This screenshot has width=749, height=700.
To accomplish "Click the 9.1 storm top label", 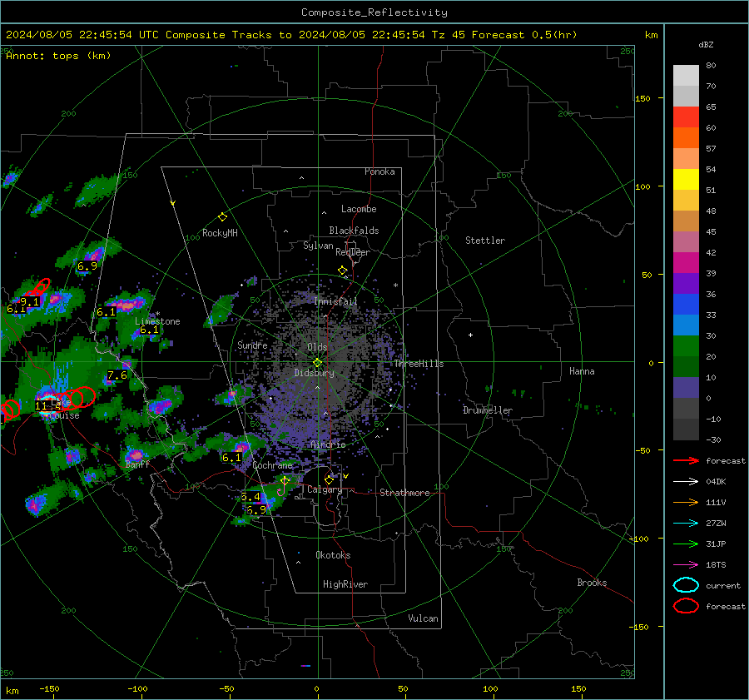I will [x=30, y=302].
